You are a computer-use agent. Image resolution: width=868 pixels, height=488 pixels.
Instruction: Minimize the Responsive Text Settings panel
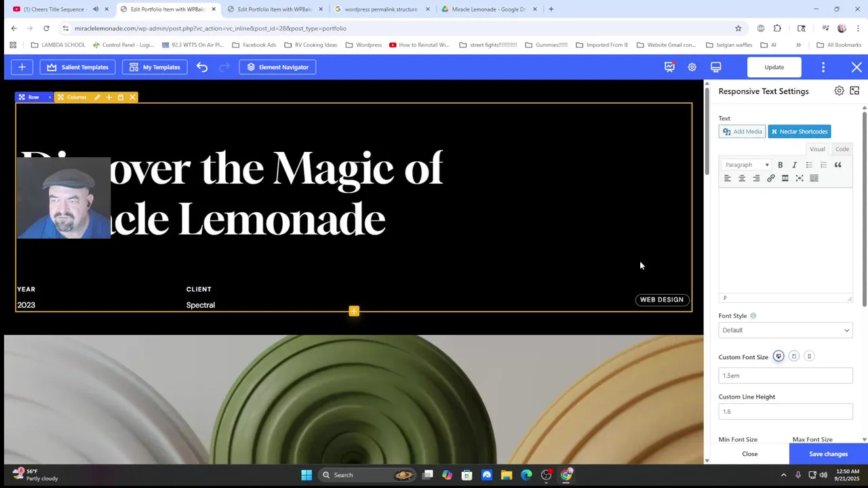tap(854, 91)
